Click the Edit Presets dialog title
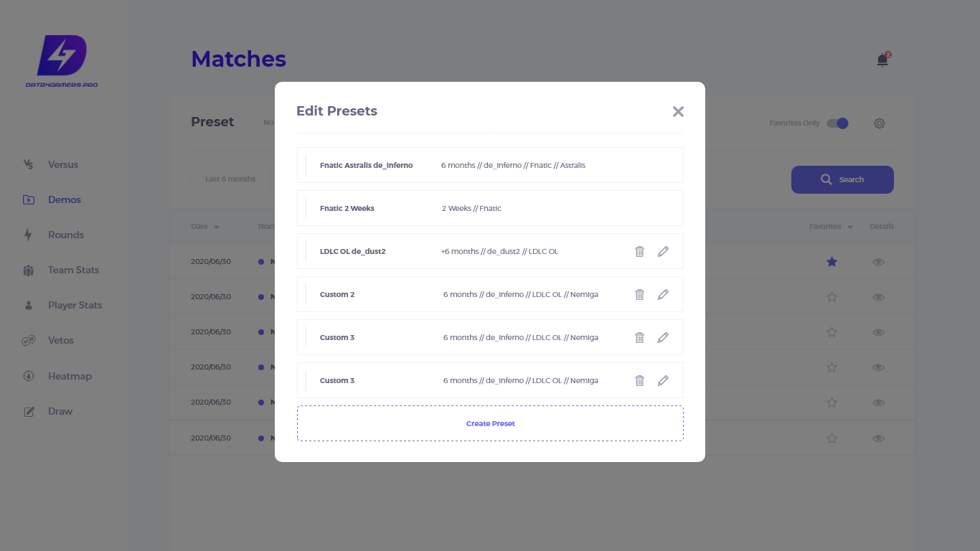Viewport: 980px width, 551px height. [336, 111]
